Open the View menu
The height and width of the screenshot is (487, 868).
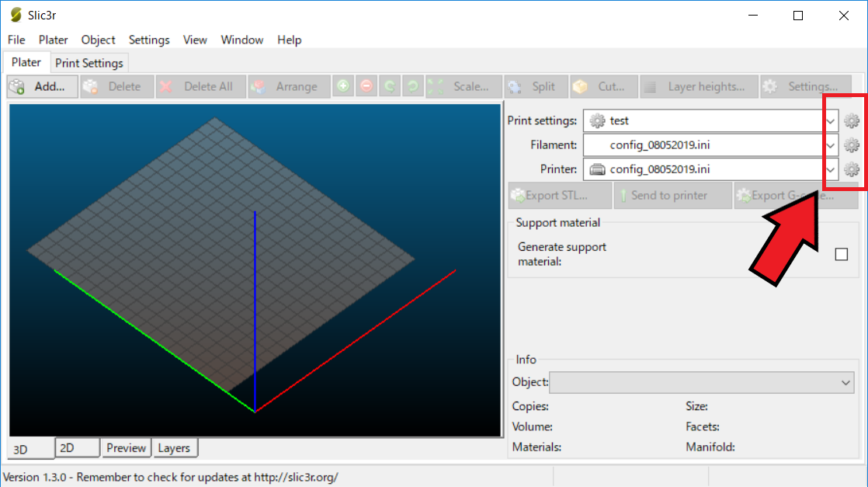click(195, 40)
